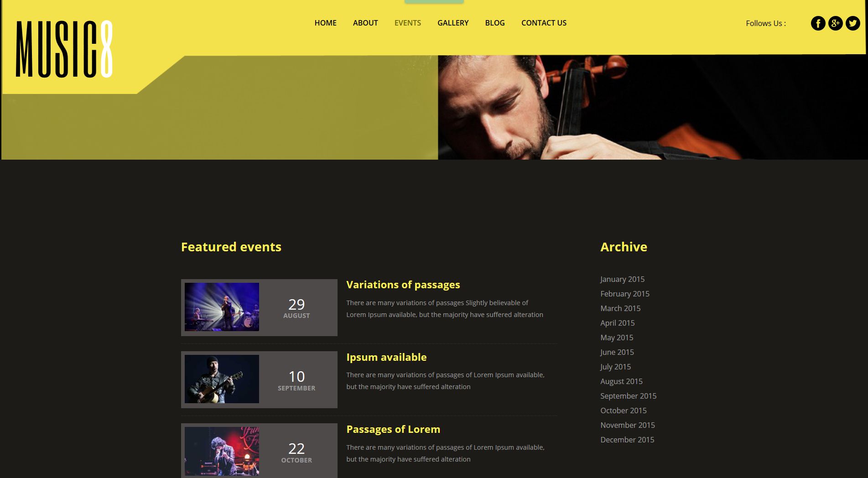
Task: Open the Variations of passages event title
Action: 403,285
